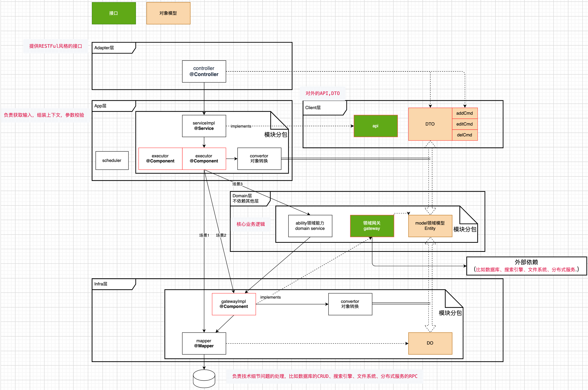Click the model领域模型 Entity box

click(x=430, y=226)
